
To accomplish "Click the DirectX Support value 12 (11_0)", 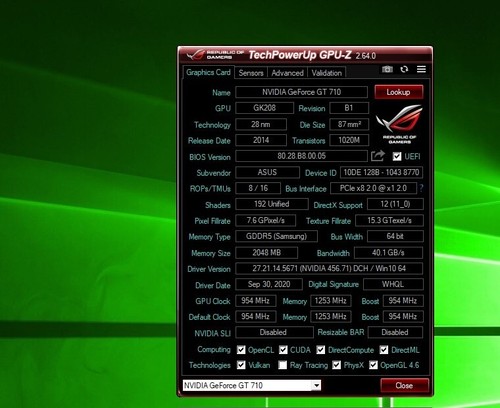I will coord(395,204).
